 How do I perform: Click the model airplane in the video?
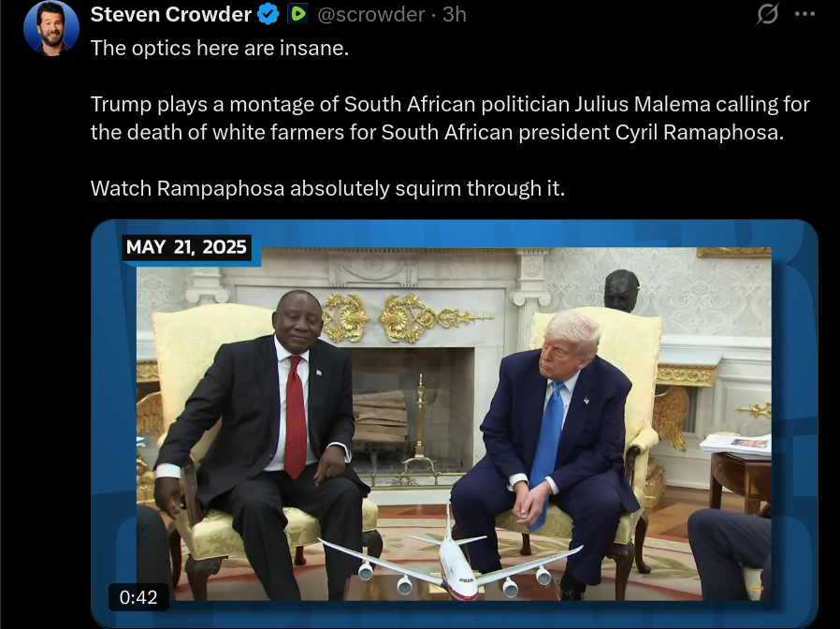pyautogui.click(x=450, y=558)
